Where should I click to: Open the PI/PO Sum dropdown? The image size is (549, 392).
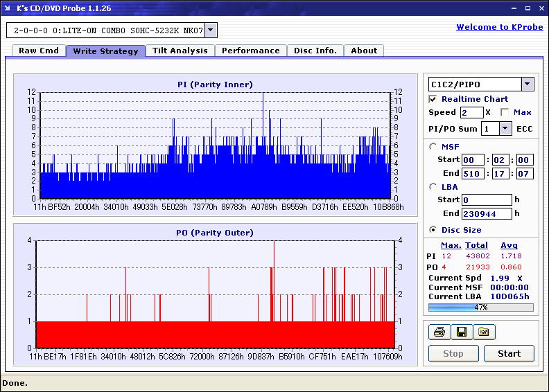click(505, 128)
